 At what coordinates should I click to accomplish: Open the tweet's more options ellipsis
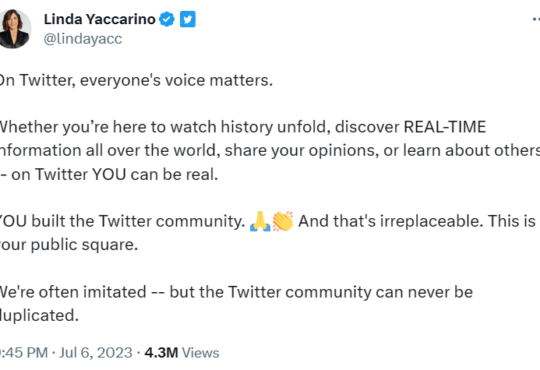click(536, 20)
